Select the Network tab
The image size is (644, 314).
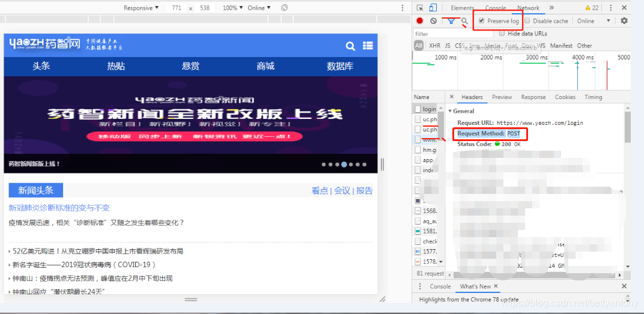click(x=528, y=8)
